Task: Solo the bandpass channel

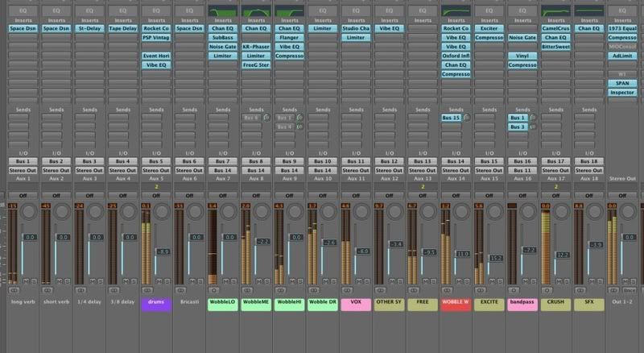Action: tap(533, 281)
